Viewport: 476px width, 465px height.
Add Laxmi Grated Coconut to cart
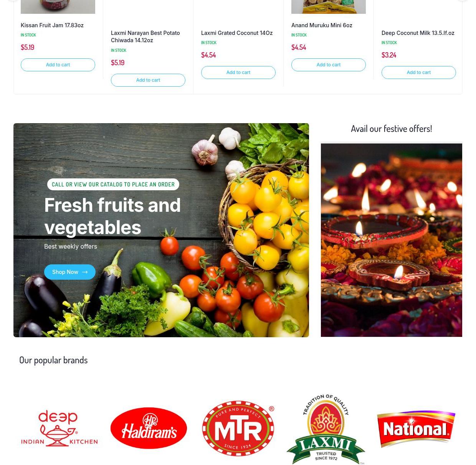pyautogui.click(x=238, y=73)
